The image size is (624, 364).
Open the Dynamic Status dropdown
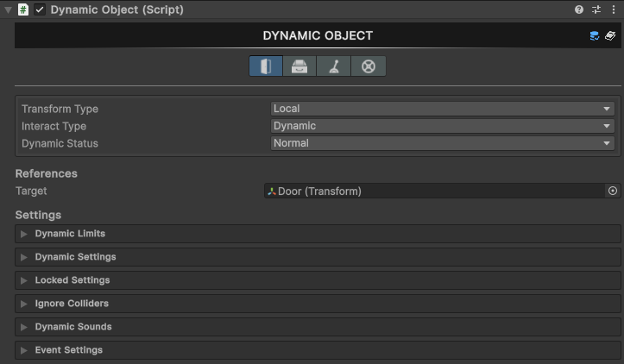click(x=442, y=143)
